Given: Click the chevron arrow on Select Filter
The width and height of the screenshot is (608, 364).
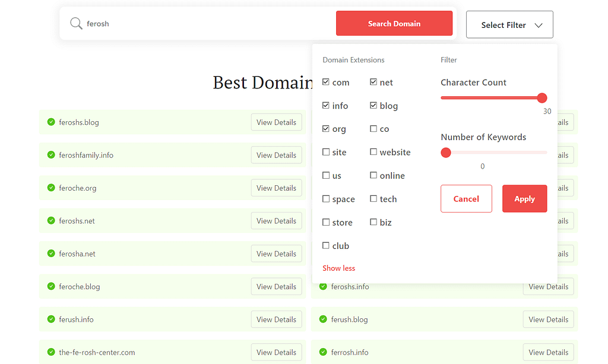Looking at the screenshot, I should [539, 25].
